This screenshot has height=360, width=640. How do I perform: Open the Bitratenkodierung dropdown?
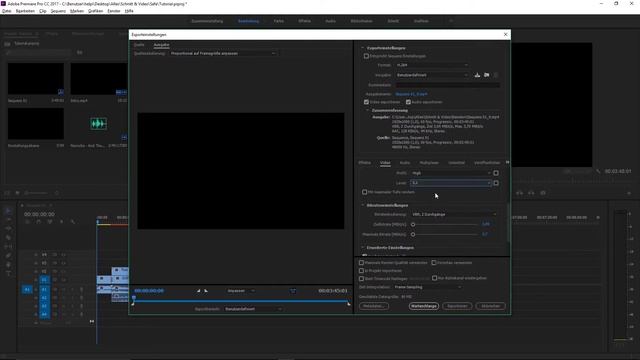click(x=454, y=214)
